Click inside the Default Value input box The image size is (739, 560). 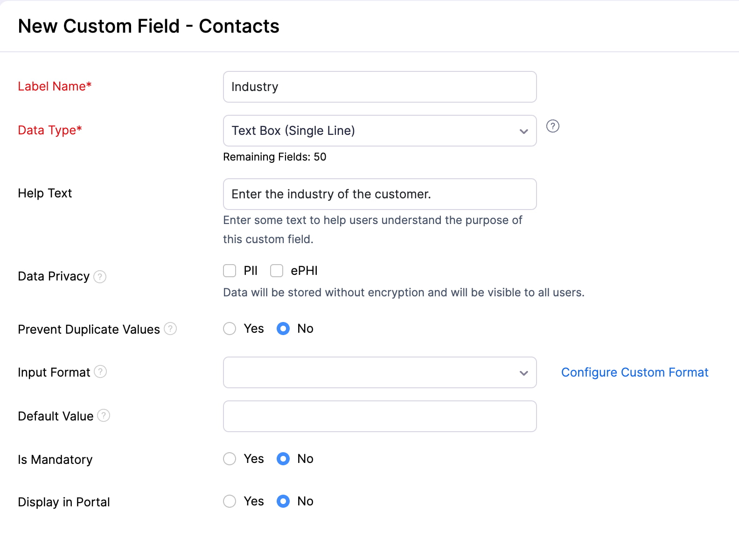[379, 416]
